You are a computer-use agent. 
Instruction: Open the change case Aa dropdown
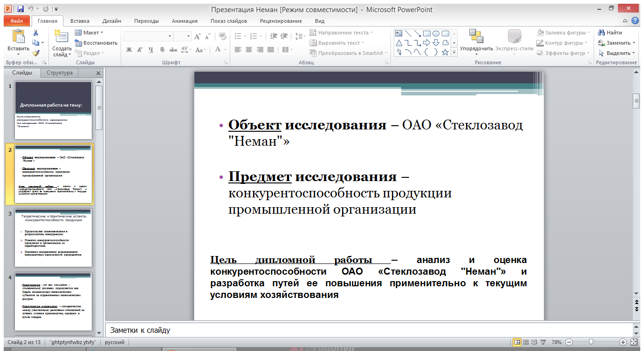tap(200, 50)
